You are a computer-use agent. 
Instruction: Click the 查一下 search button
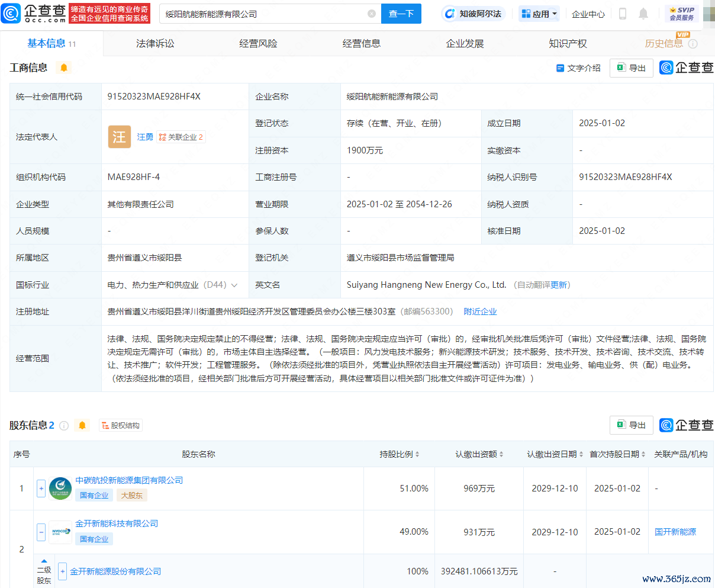[401, 14]
